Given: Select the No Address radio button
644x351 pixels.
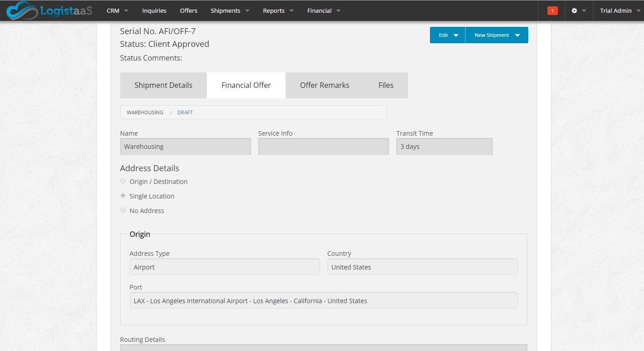Looking at the screenshot, I should click(x=123, y=210).
